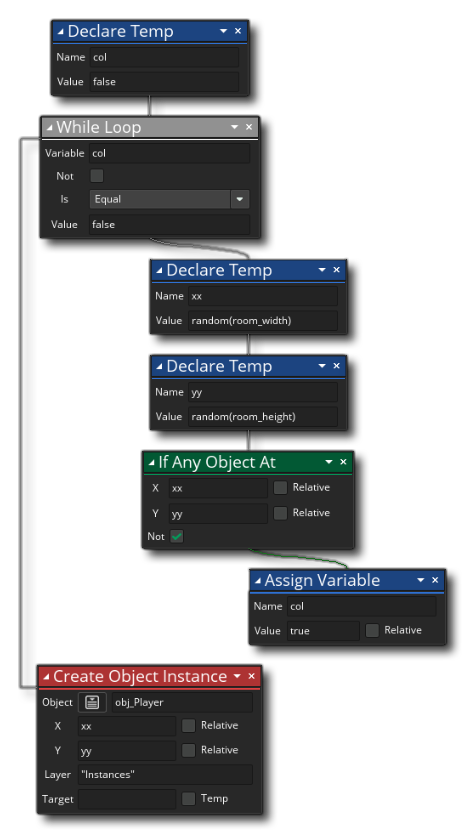466x834 pixels.
Task: Collapse the top Declare Temp col node
Action: [61, 32]
